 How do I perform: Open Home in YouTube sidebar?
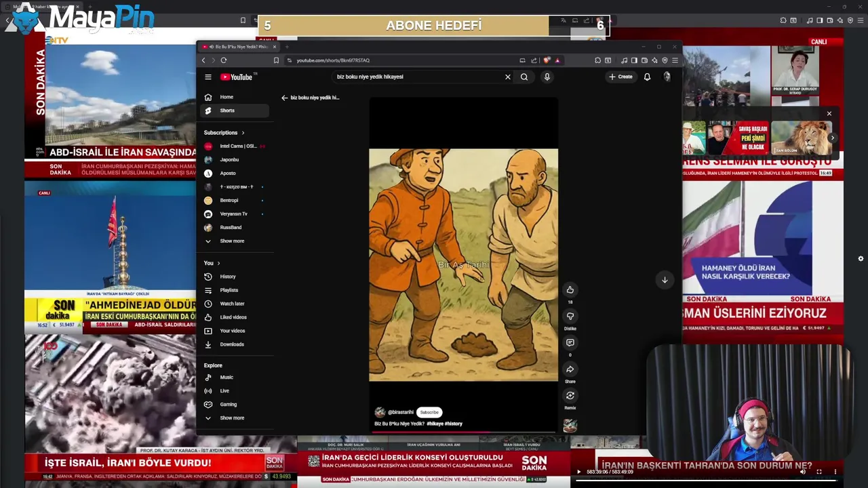(x=235, y=97)
